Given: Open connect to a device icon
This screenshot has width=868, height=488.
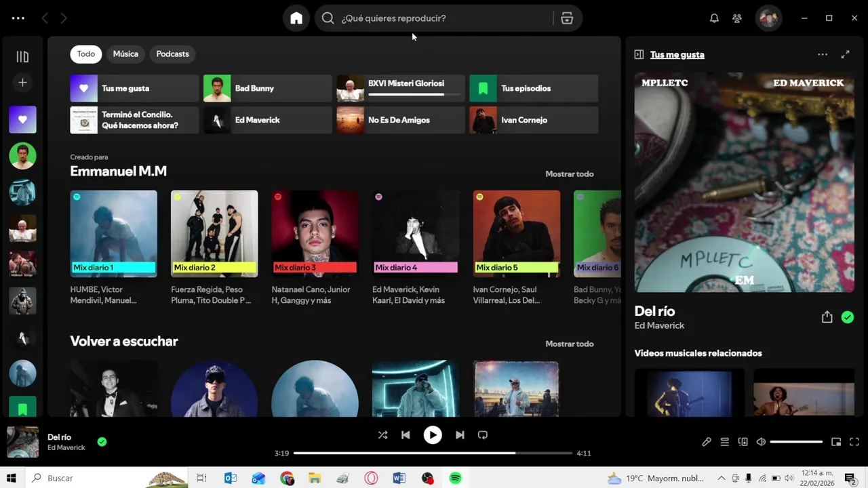Looking at the screenshot, I should tap(743, 442).
